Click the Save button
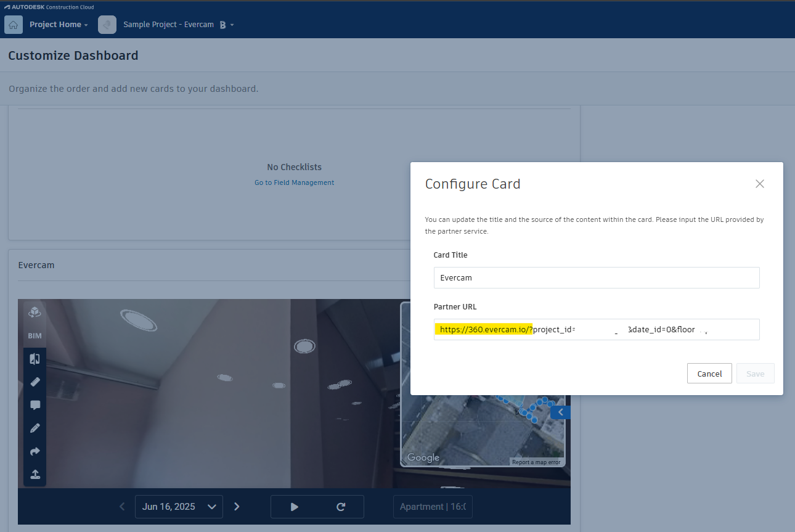Screen dimensions: 795x532 point(756,374)
